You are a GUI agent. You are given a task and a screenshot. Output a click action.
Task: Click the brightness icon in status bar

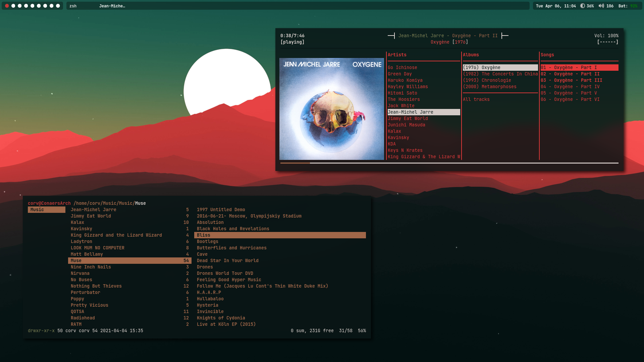pyautogui.click(x=583, y=6)
